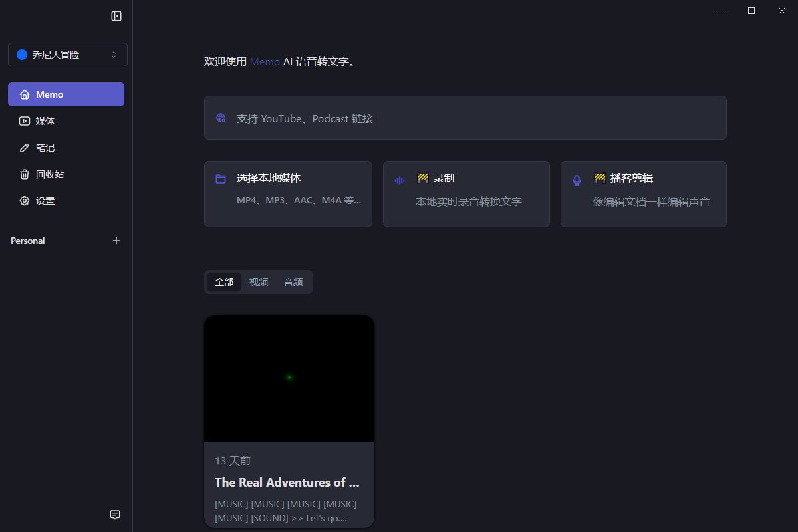Image resolution: width=798 pixels, height=532 pixels.
Task: Open the 播客剪辑 podcast editing card
Action: coord(643,194)
